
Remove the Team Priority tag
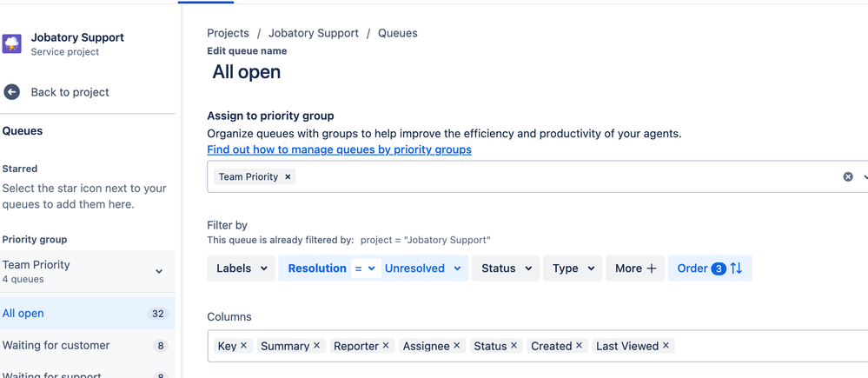coord(288,176)
